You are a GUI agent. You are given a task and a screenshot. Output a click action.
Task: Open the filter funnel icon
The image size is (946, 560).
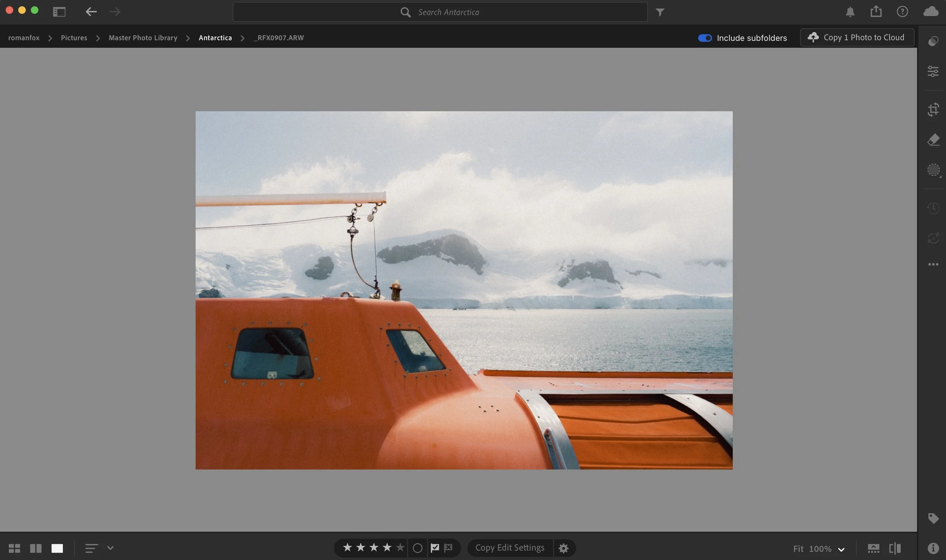click(660, 12)
